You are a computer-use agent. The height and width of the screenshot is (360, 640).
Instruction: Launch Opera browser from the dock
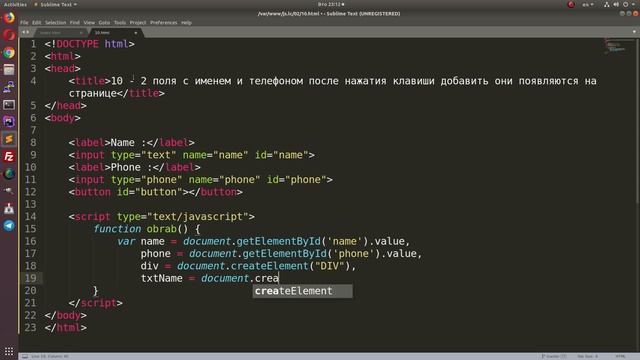[x=9, y=36]
